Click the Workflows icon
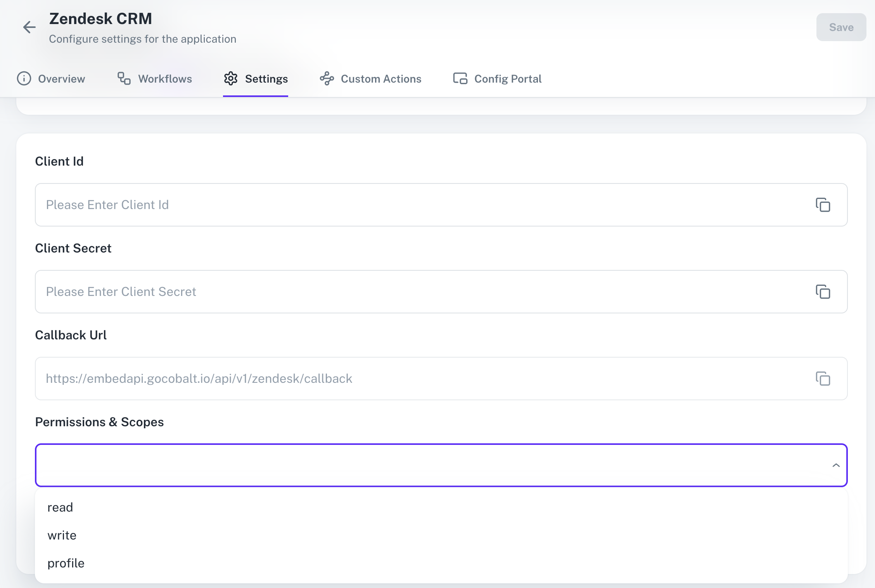 (x=123, y=78)
